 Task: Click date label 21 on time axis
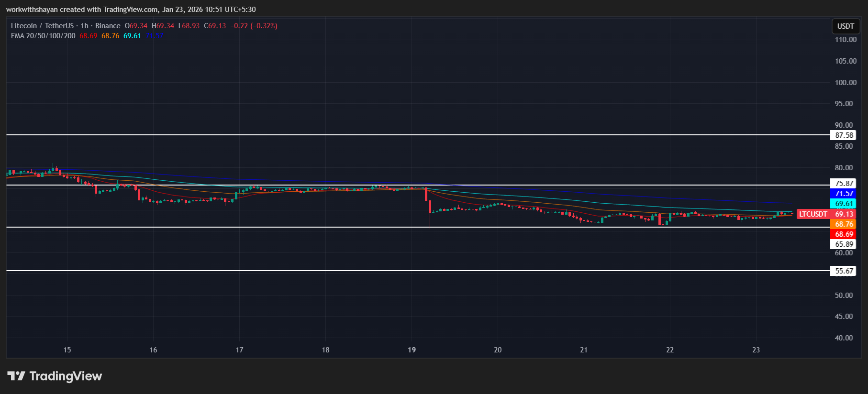click(584, 350)
